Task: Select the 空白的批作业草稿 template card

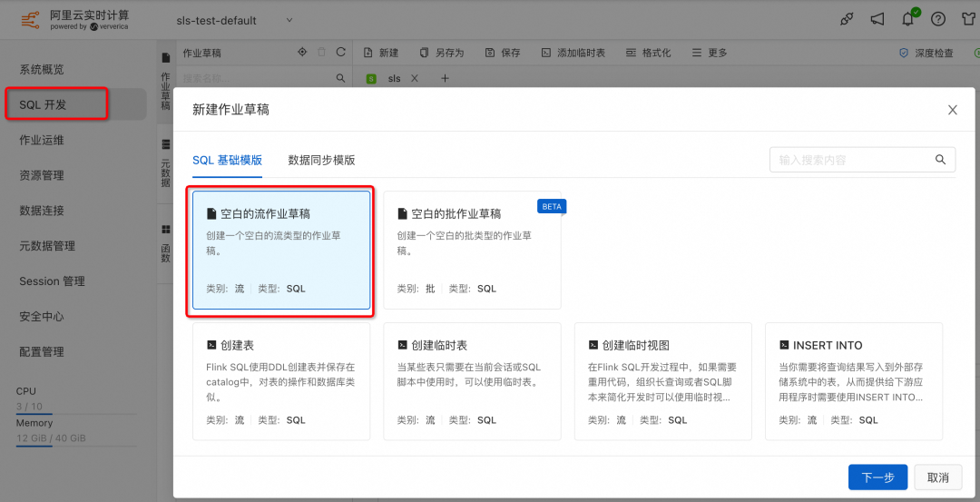Action: 473,250
